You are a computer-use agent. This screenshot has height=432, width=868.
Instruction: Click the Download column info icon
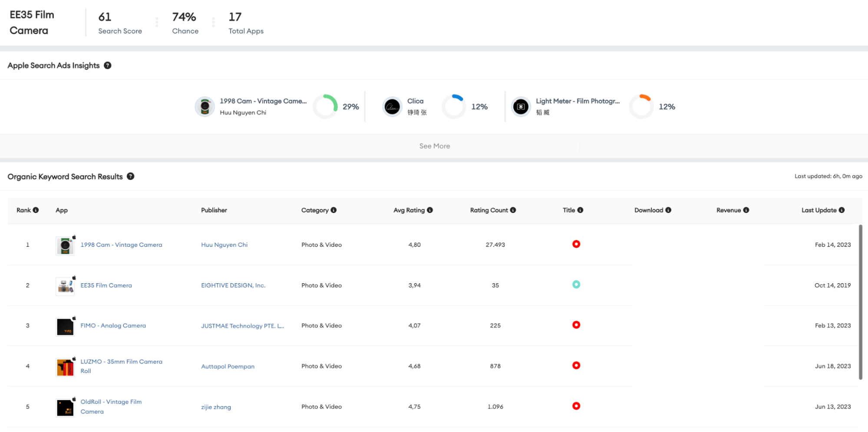pyautogui.click(x=668, y=210)
